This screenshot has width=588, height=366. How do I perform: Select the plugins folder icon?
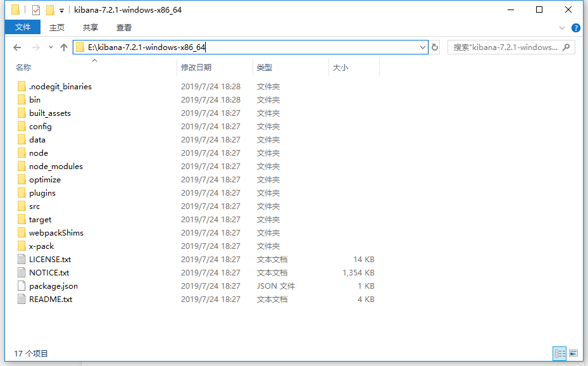[22, 193]
